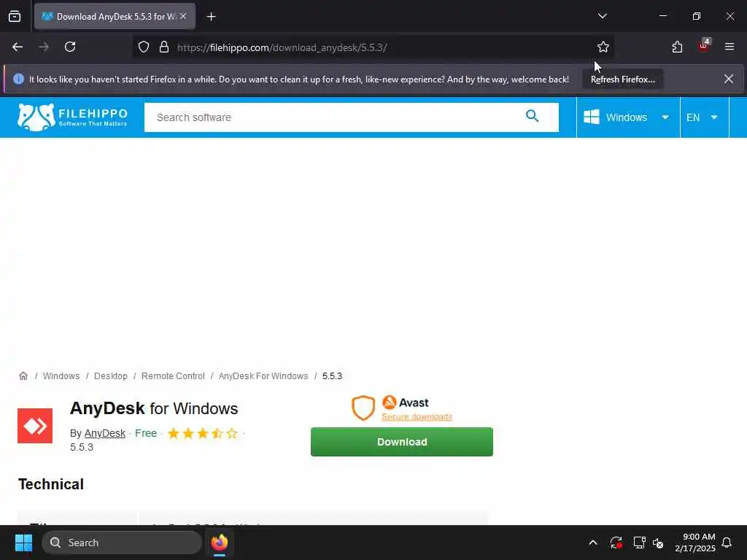Viewport: 747px width, 560px height.
Task: Reload the current page
Action: (70, 47)
